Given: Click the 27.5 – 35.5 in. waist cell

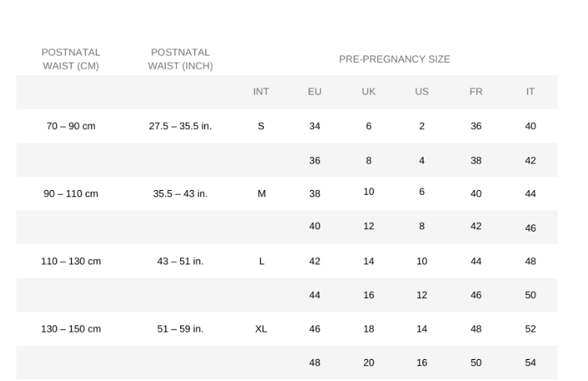Looking at the screenshot, I should (x=180, y=126).
